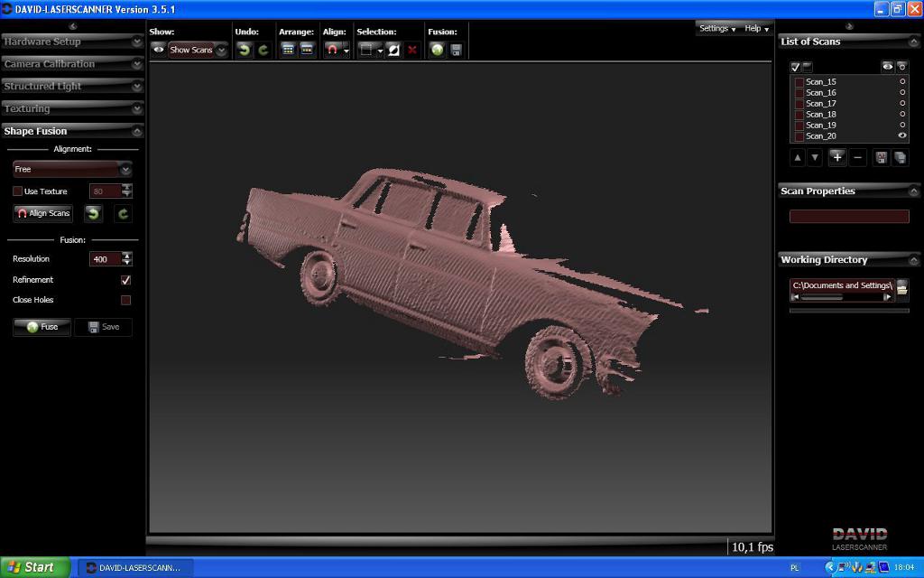This screenshot has height=578, width=924.
Task: Add a scan with plus button
Action: click(x=837, y=157)
